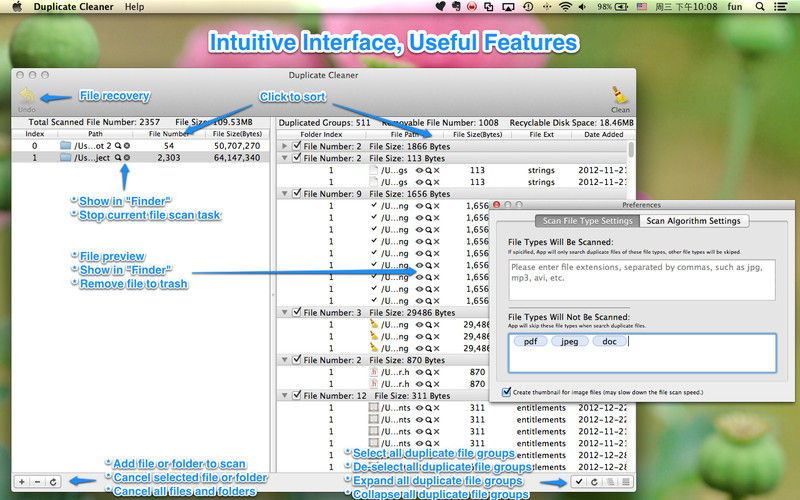The width and height of the screenshot is (800, 500).
Task: Click the File Types Will Be Scanned text field
Action: [642, 280]
